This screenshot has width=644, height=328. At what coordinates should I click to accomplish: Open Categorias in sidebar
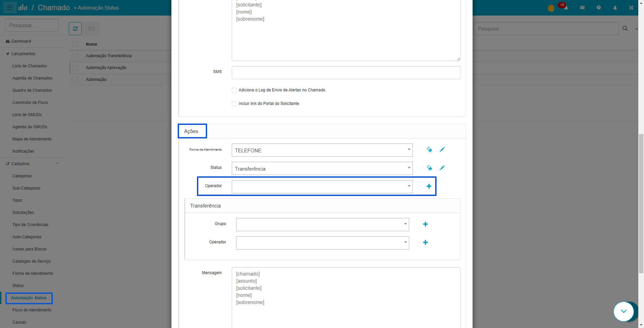click(x=22, y=176)
